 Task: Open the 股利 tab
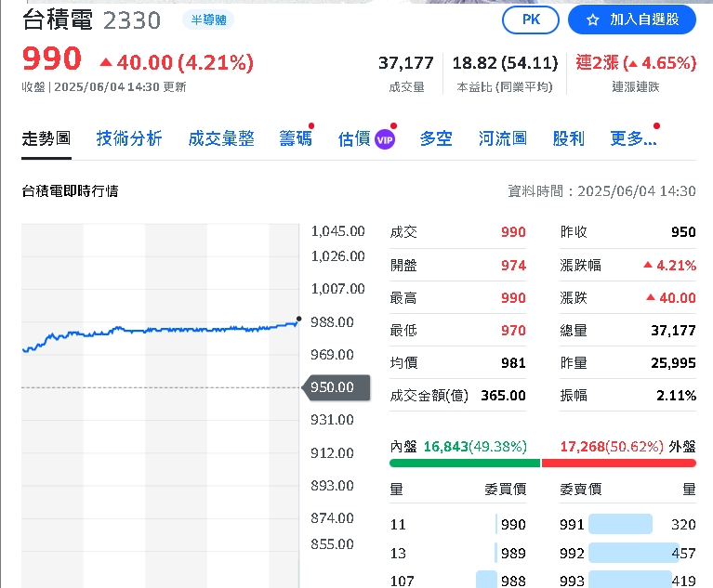(x=568, y=138)
